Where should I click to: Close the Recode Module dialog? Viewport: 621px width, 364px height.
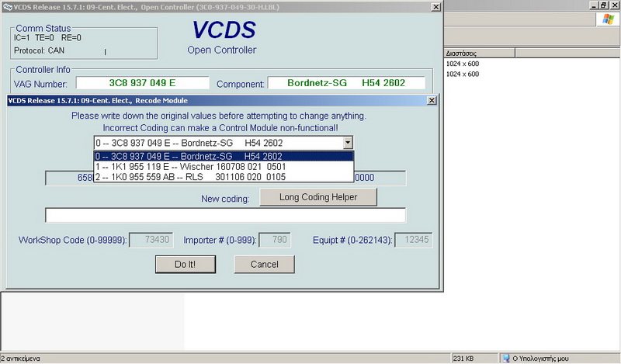coord(432,101)
